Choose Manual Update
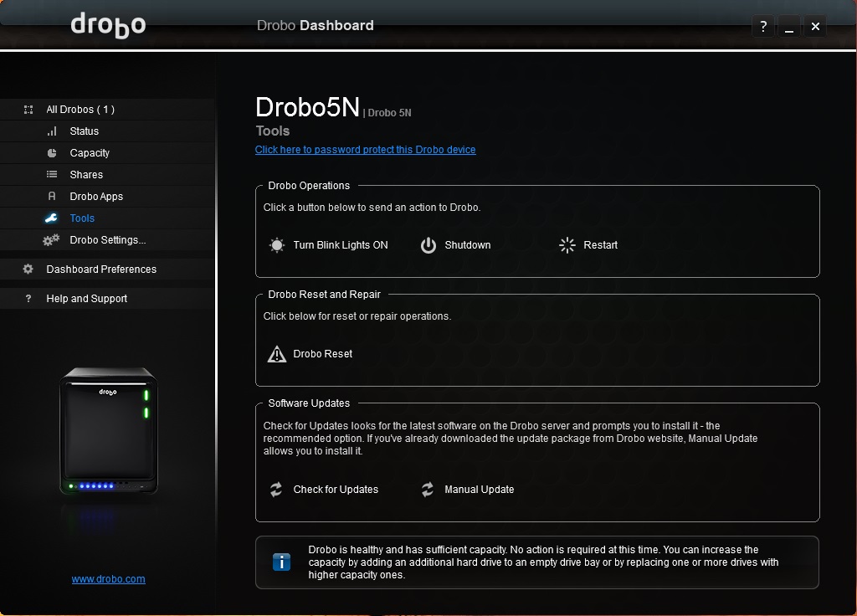Viewport: 857px width, 616px height. [x=480, y=489]
